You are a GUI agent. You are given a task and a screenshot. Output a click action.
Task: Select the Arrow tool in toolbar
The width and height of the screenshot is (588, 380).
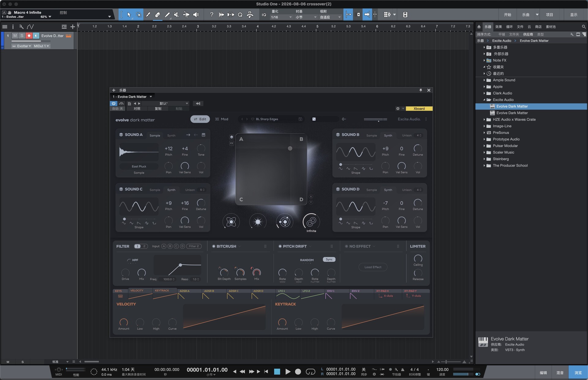[x=129, y=14]
